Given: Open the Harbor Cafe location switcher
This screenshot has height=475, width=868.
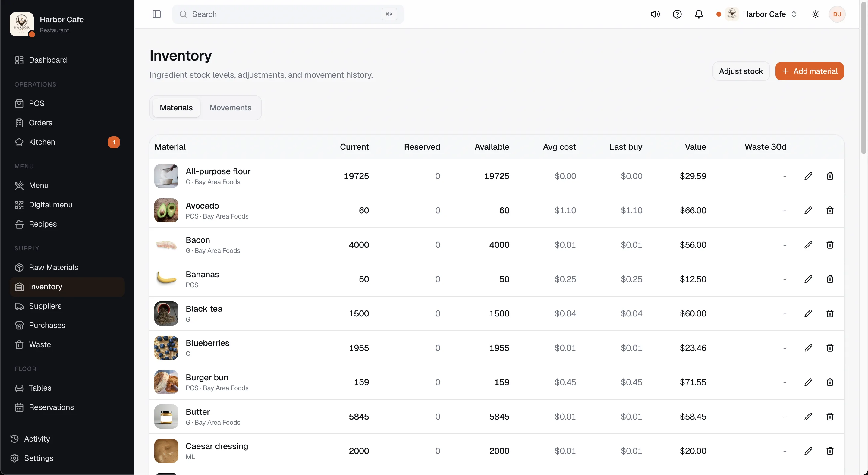Looking at the screenshot, I should coord(757,14).
